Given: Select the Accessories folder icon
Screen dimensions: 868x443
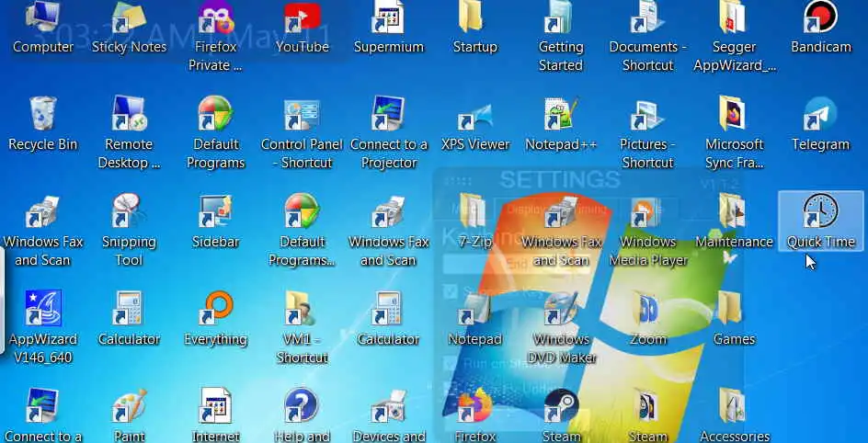Looking at the screenshot, I should pyautogui.click(x=732, y=406).
